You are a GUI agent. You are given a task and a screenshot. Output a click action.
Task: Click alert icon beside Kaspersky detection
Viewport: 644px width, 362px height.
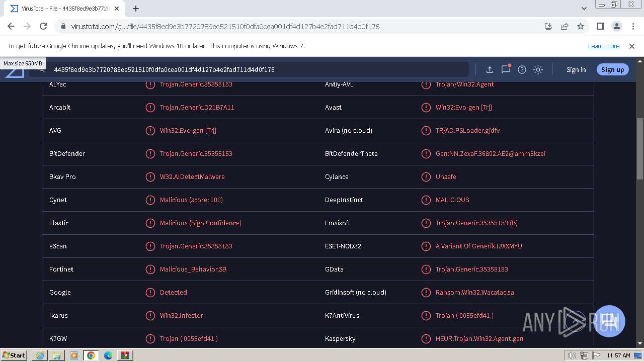pyautogui.click(x=426, y=338)
